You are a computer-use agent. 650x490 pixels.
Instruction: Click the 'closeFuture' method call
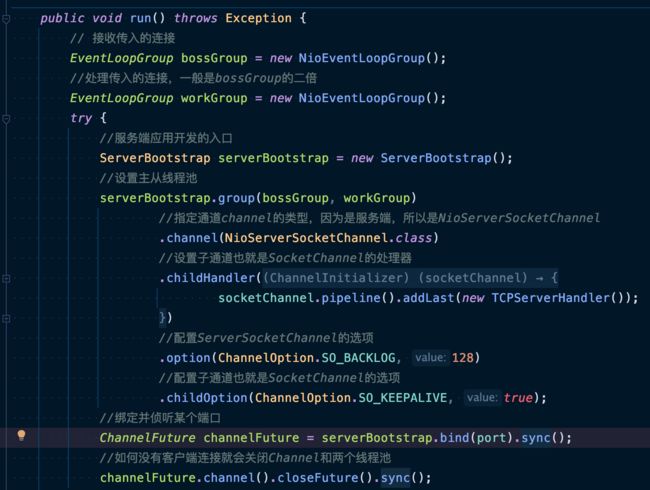click(x=318, y=478)
